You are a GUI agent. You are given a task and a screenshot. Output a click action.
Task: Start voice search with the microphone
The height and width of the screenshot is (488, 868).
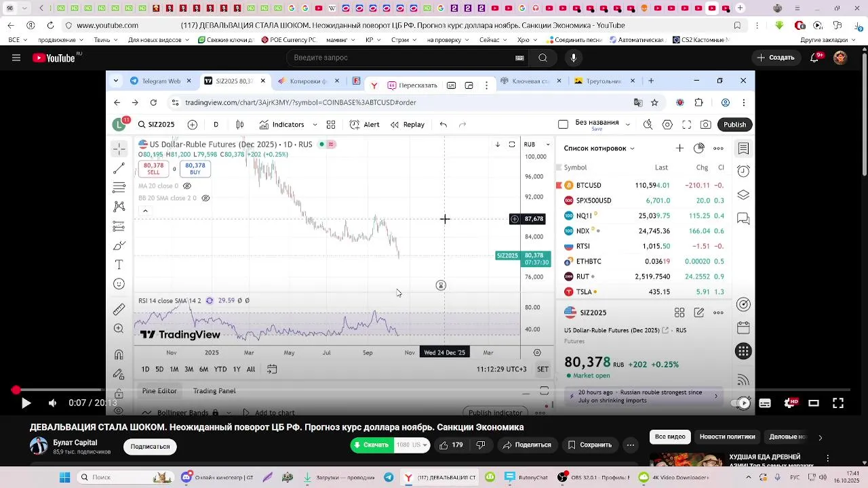point(574,58)
